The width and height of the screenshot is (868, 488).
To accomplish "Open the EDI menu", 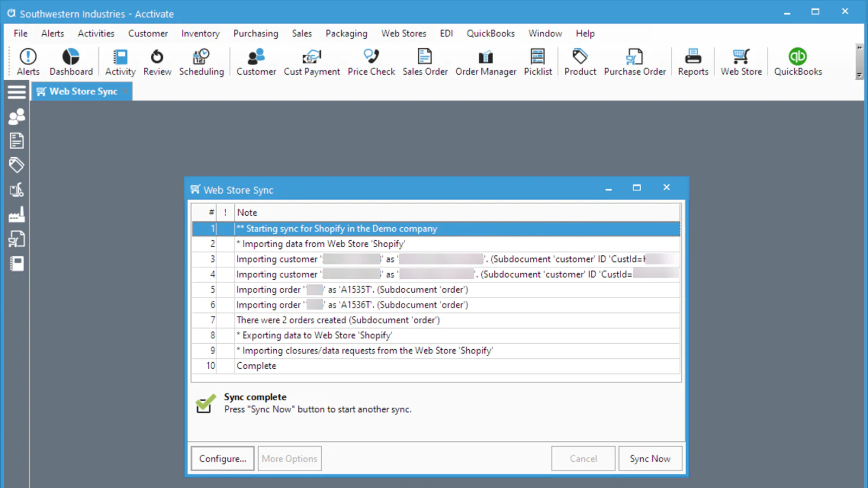I will [x=446, y=33].
